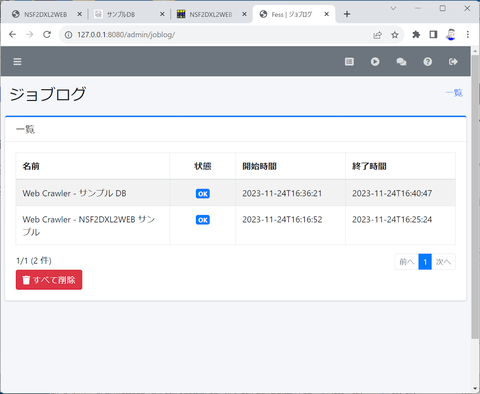480x394 pixels.
Task: Click the site info icon in address bar
Action: [x=68, y=35]
